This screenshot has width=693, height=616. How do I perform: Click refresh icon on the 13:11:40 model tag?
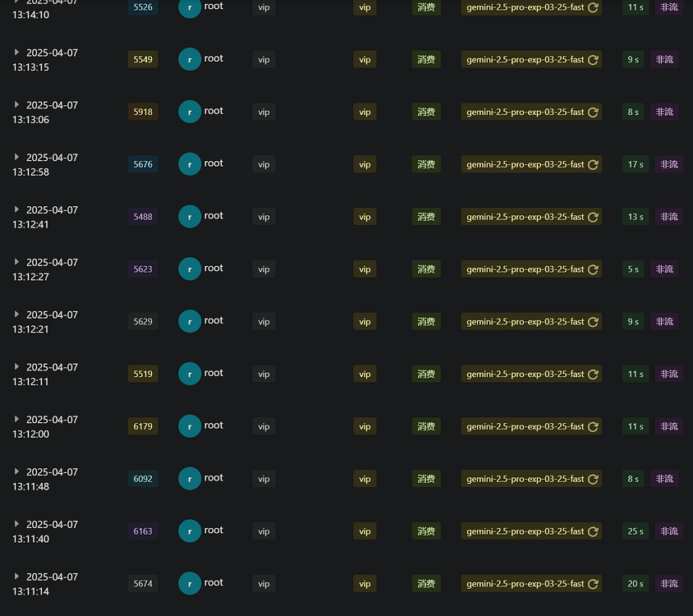point(593,531)
